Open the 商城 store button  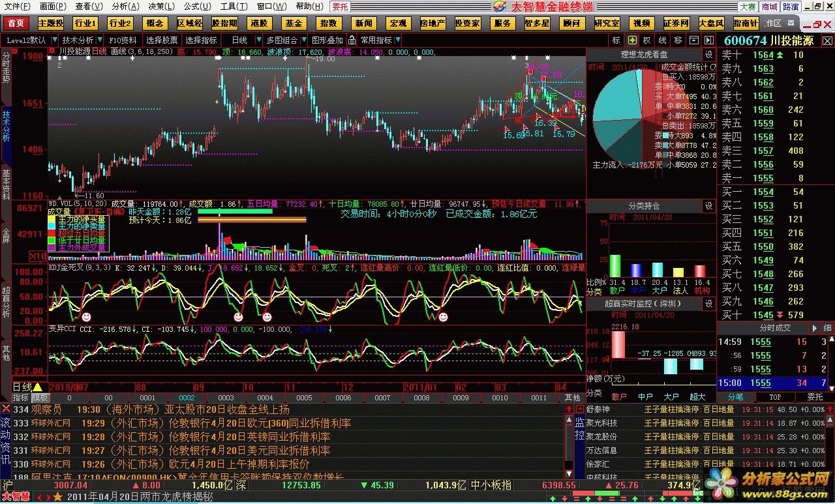point(769,7)
